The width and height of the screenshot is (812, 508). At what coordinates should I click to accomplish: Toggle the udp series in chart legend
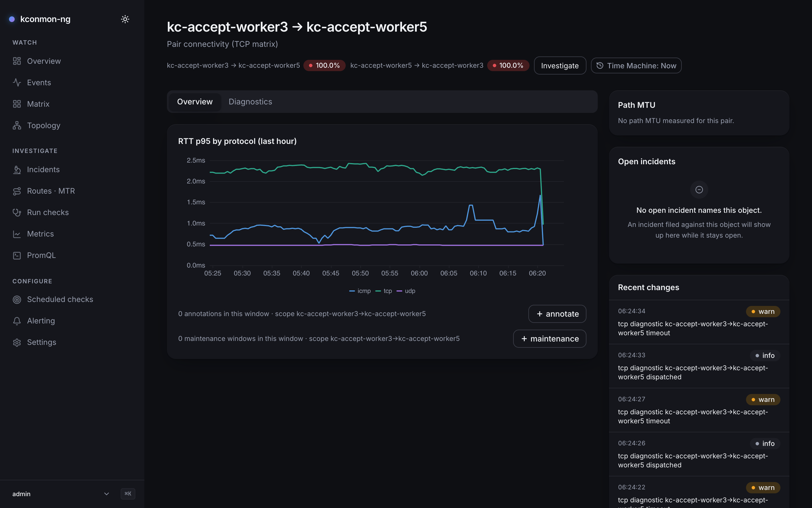pos(406,291)
